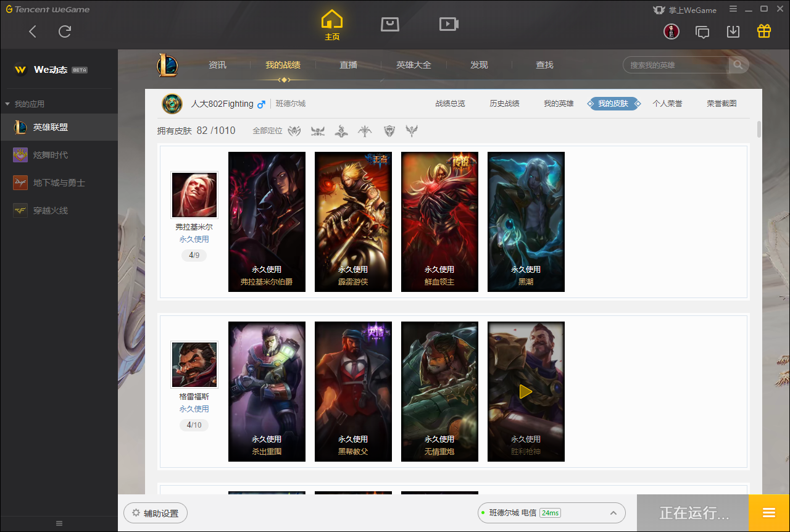Switch to the 荣誉截图 tab
Image resolution: width=790 pixels, height=532 pixels.
[721, 104]
